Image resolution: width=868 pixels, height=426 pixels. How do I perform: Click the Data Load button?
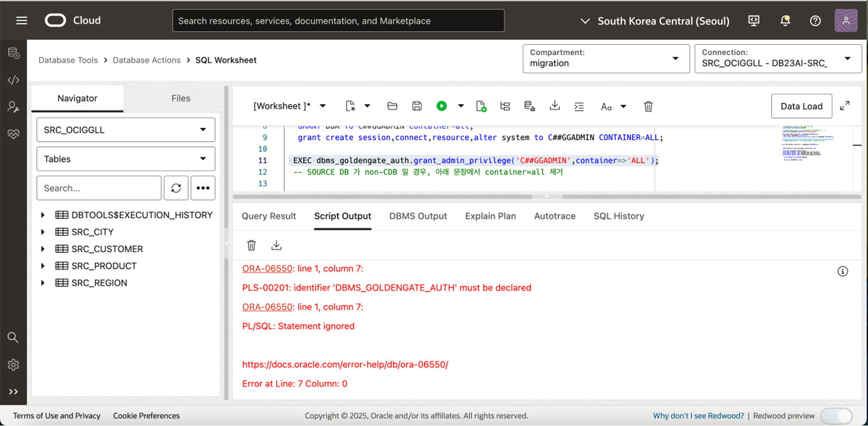(801, 106)
